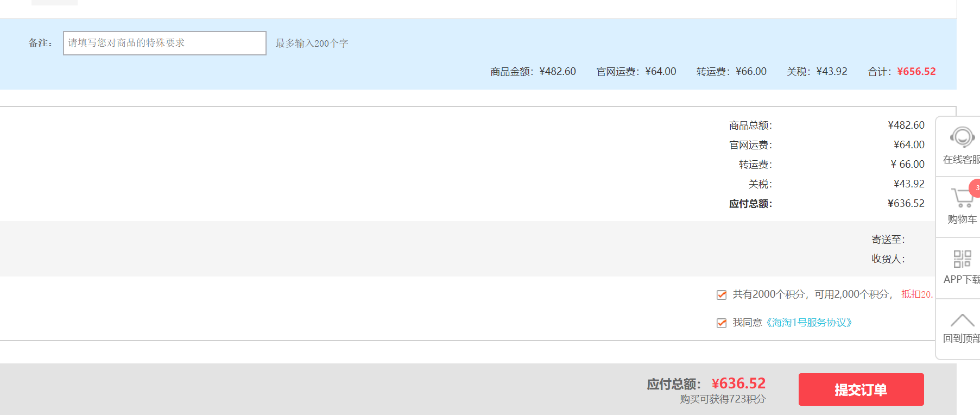Toggle the agree to service agreement checkbox
This screenshot has width=980, height=415.
click(x=722, y=323)
